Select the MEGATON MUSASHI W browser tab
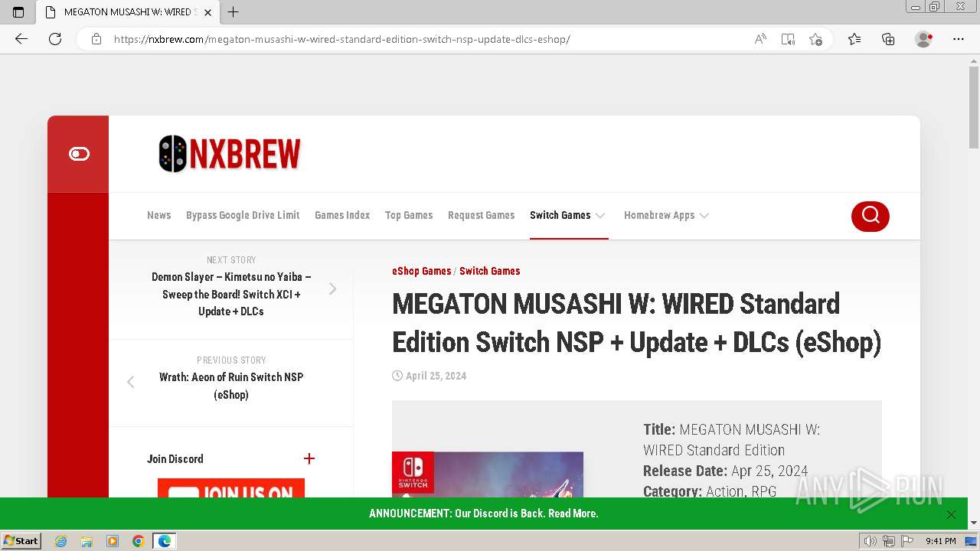This screenshot has width=980, height=551. click(x=129, y=12)
